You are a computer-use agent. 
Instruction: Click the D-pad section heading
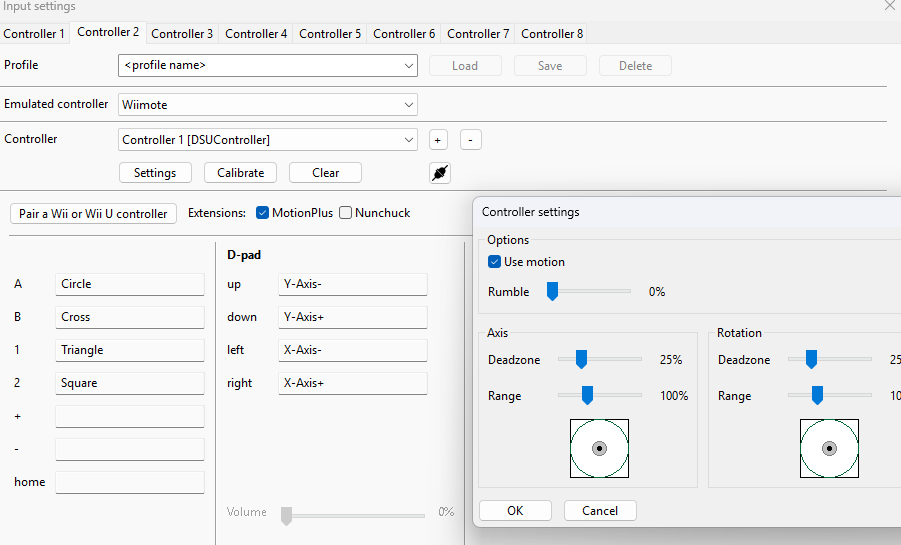(x=244, y=255)
